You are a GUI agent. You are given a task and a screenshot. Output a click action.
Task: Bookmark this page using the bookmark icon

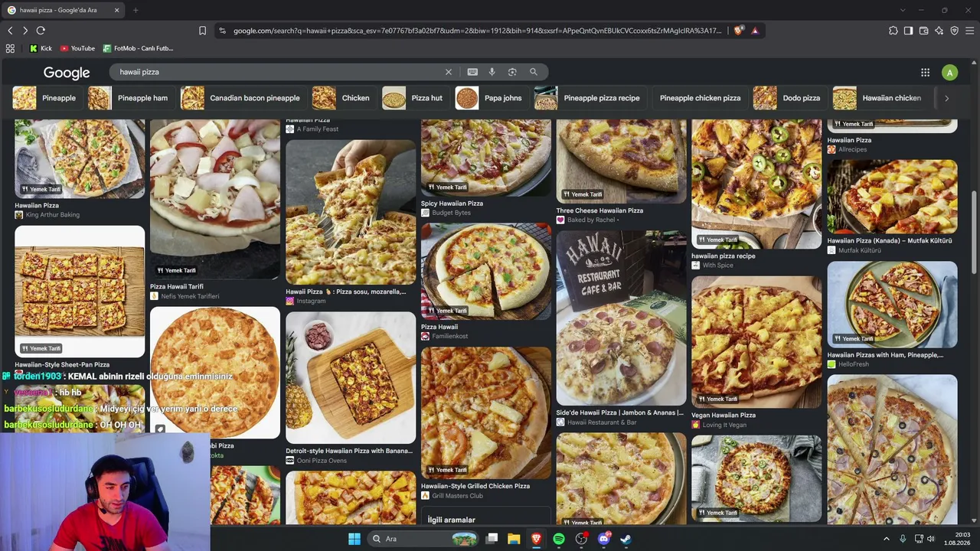tap(202, 31)
